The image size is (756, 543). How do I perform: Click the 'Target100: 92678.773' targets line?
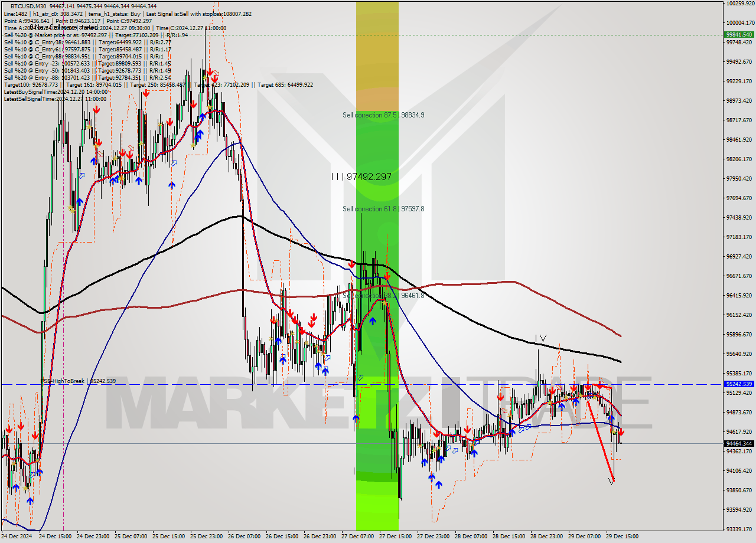point(158,84)
